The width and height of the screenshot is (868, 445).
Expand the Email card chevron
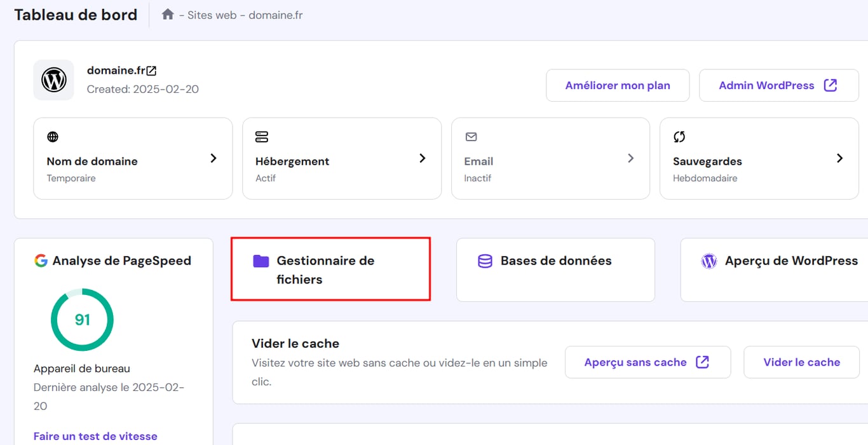[x=631, y=159]
